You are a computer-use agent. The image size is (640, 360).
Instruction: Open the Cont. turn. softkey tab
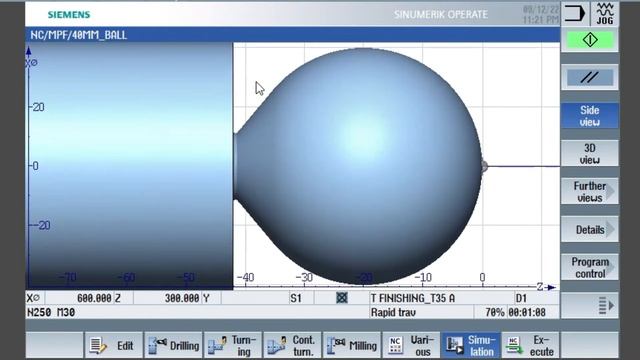(293, 346)
